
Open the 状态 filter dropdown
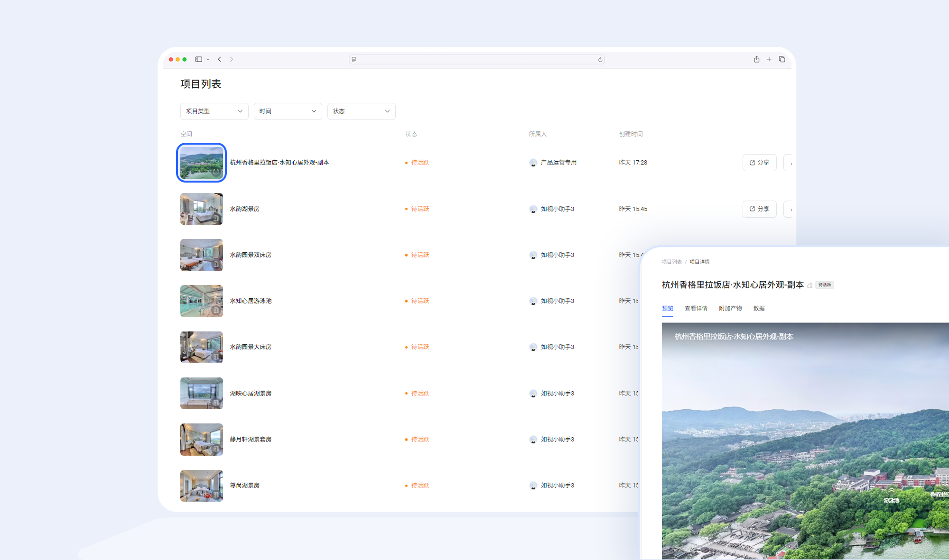(x=361, y=111)
